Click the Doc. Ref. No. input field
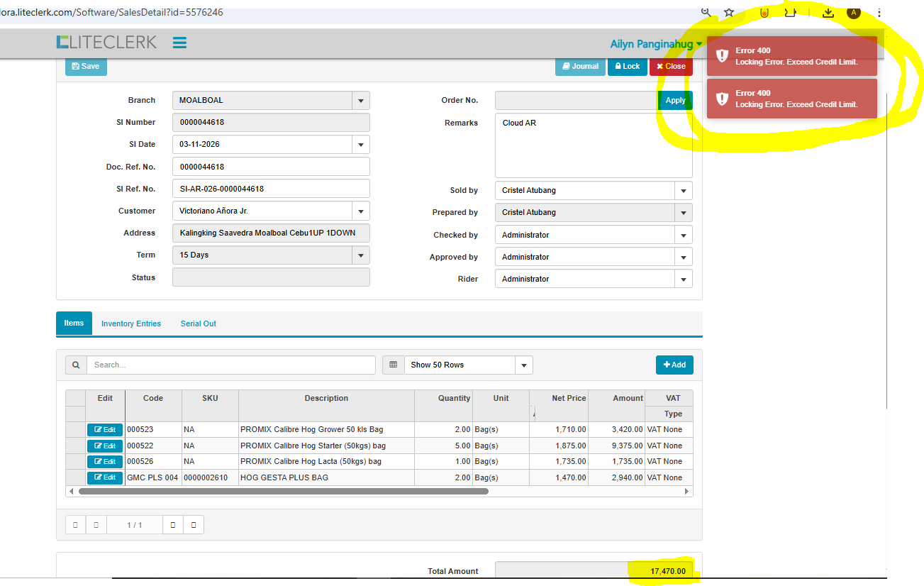The image size is (924, 586). [271, 167]
